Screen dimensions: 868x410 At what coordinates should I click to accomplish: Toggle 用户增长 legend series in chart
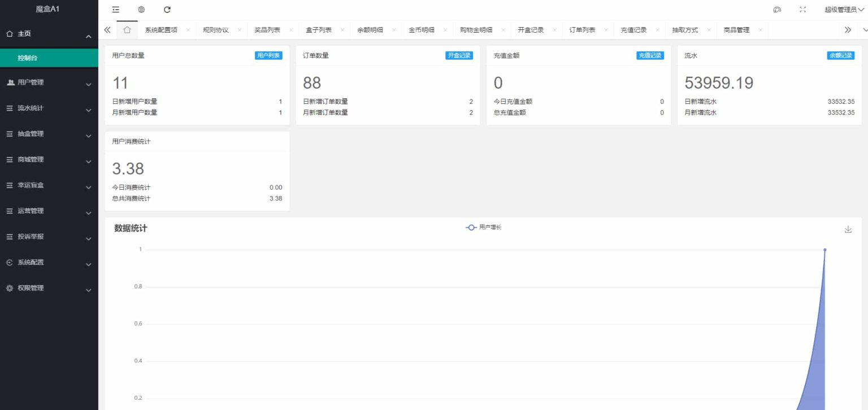(484, 227)
